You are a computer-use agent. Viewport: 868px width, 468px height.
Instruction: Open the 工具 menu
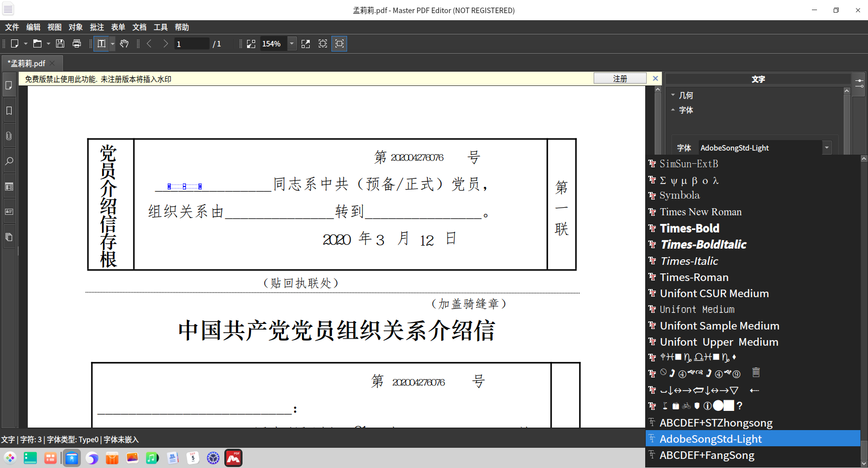[x=161, y=27]
